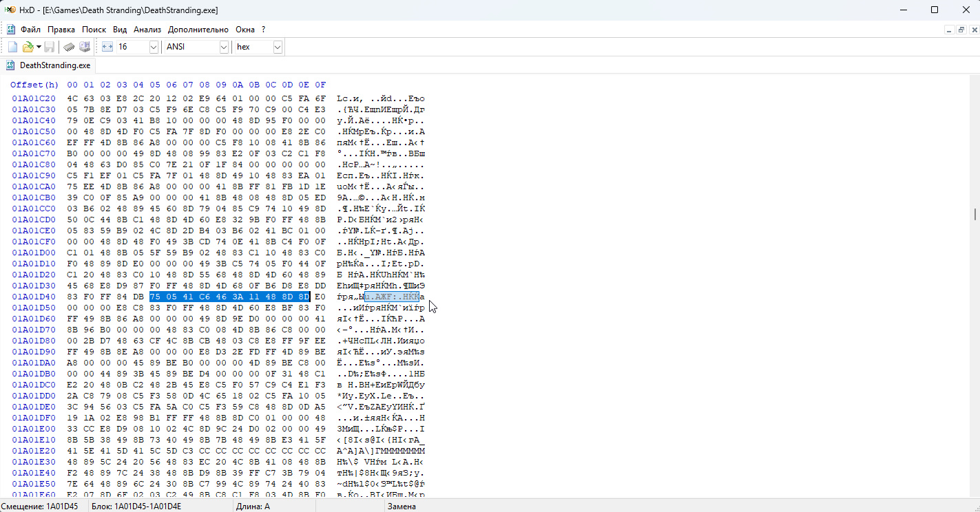Select offset row 01A01C80
This screenshot has width=980, height=512.
(34, 164)
